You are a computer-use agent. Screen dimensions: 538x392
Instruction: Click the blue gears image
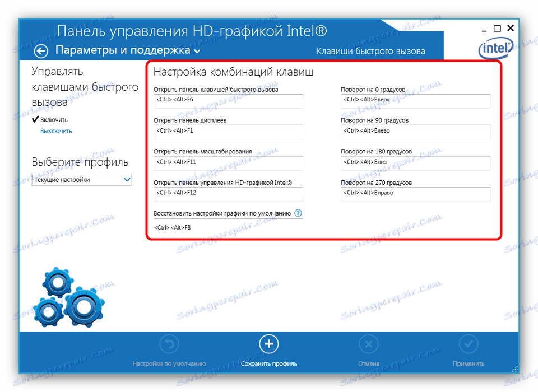[69, 297]
